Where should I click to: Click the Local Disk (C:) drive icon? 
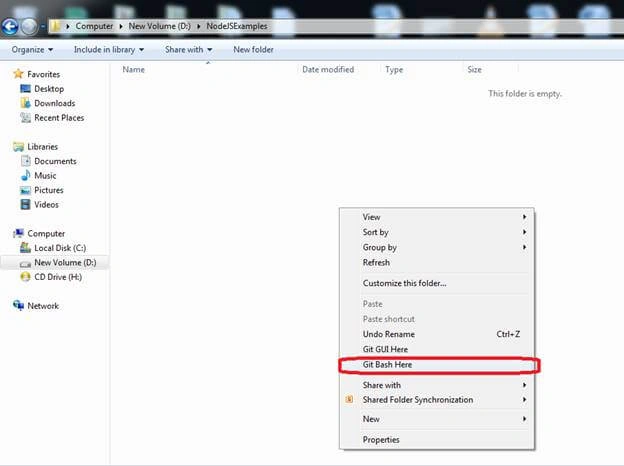click(25, 248)
